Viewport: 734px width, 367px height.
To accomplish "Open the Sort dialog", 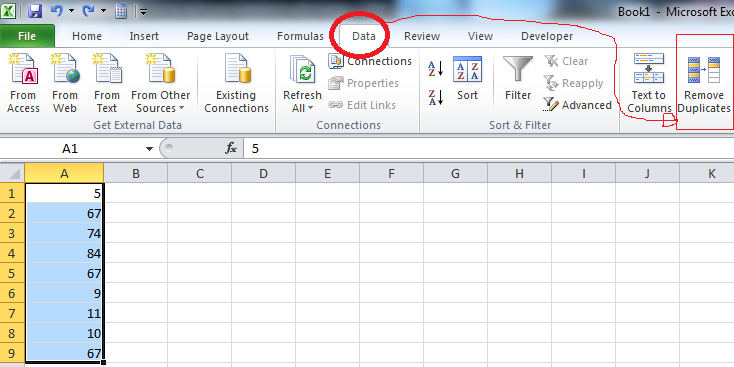I will click(467, 78).
